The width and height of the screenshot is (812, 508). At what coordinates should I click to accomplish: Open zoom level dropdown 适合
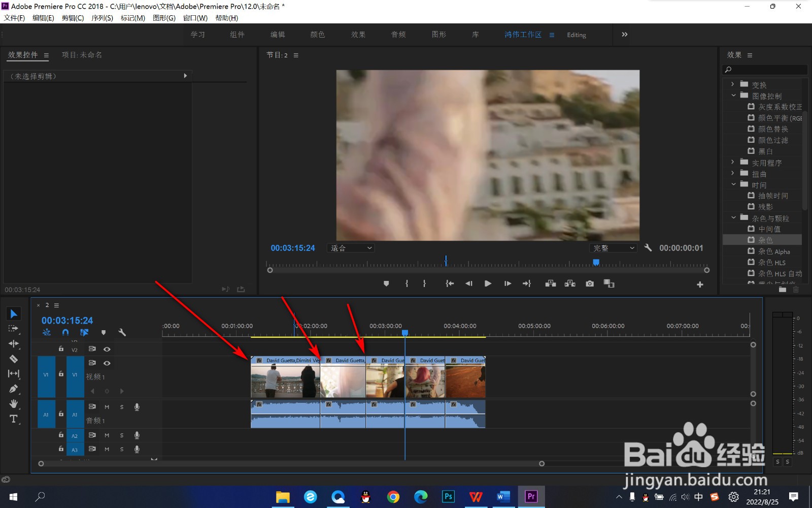(x=351, y=248)
